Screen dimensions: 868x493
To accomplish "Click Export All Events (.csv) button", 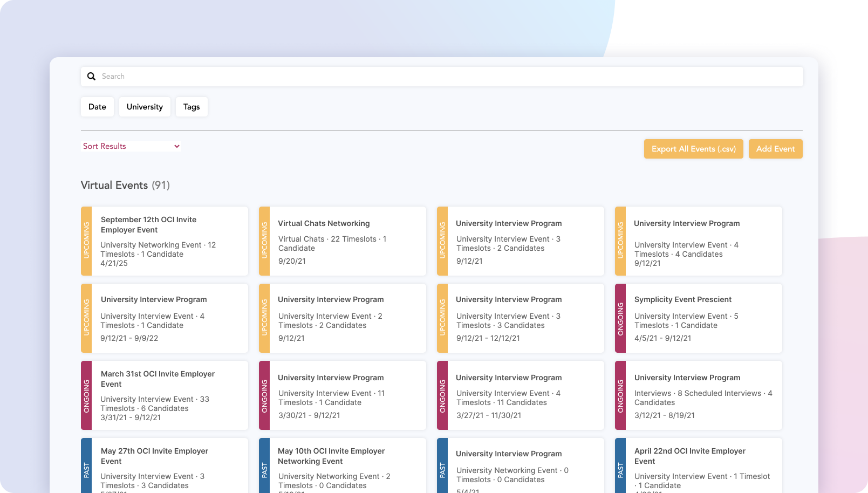I will pos(693,149).
